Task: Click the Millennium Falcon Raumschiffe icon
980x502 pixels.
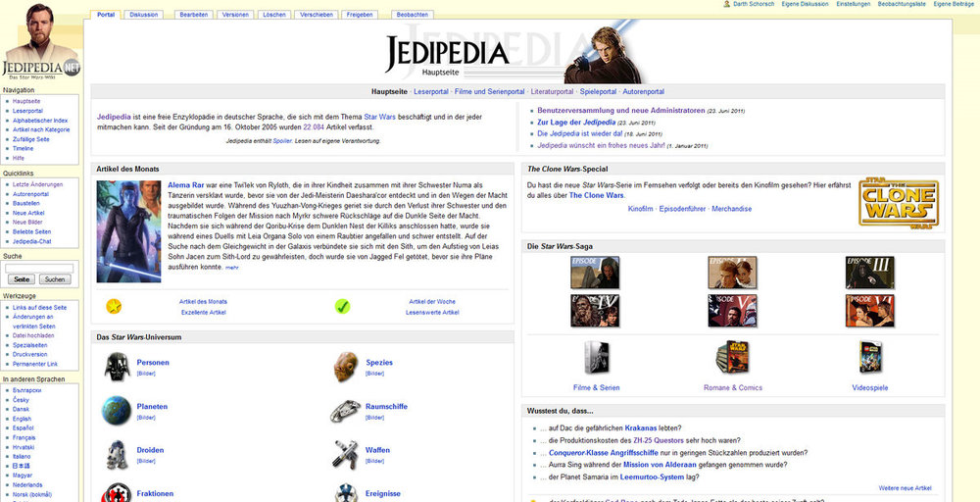Action: [346, 411]
